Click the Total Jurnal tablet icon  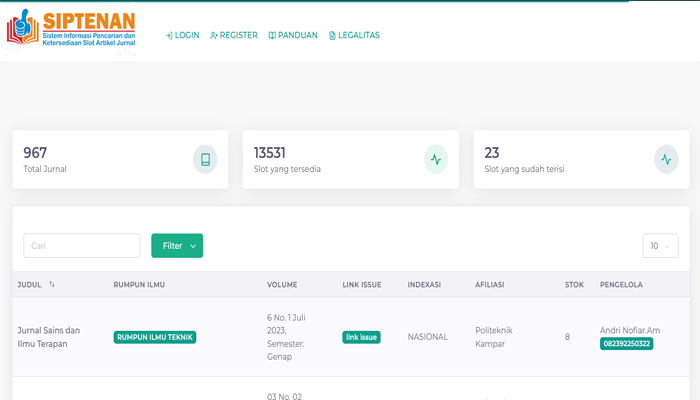point(205,159)
